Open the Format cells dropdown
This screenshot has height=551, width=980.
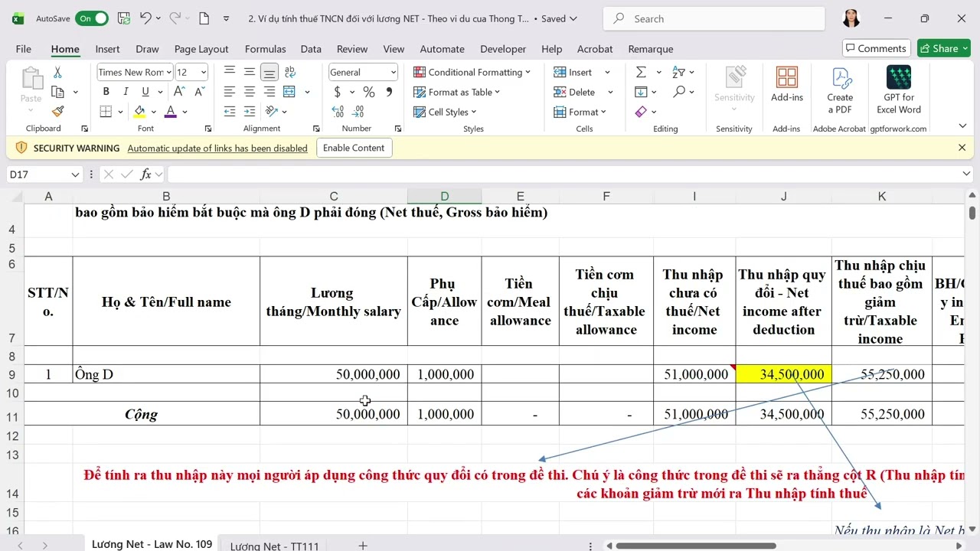[580, 112]
